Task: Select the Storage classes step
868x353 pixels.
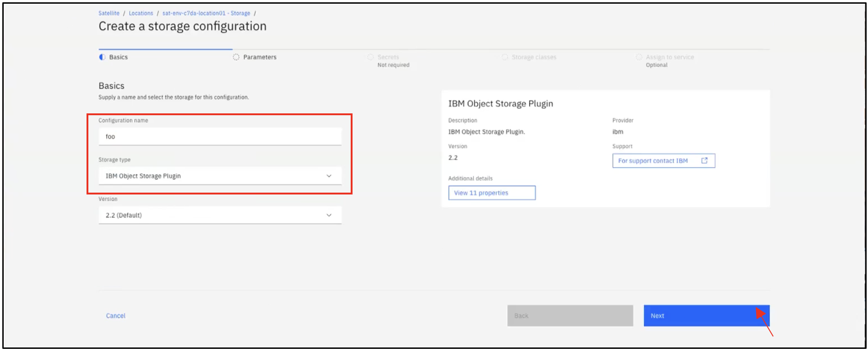Action: click(534, 57)
